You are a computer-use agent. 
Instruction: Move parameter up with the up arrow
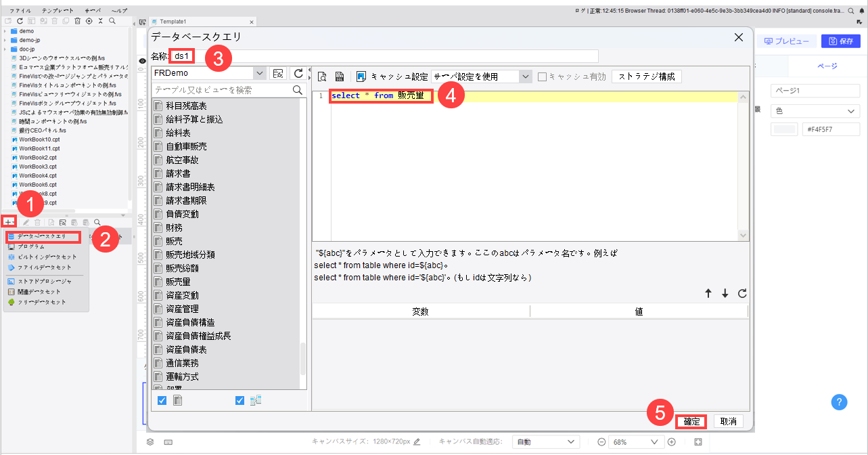(708, 293)
